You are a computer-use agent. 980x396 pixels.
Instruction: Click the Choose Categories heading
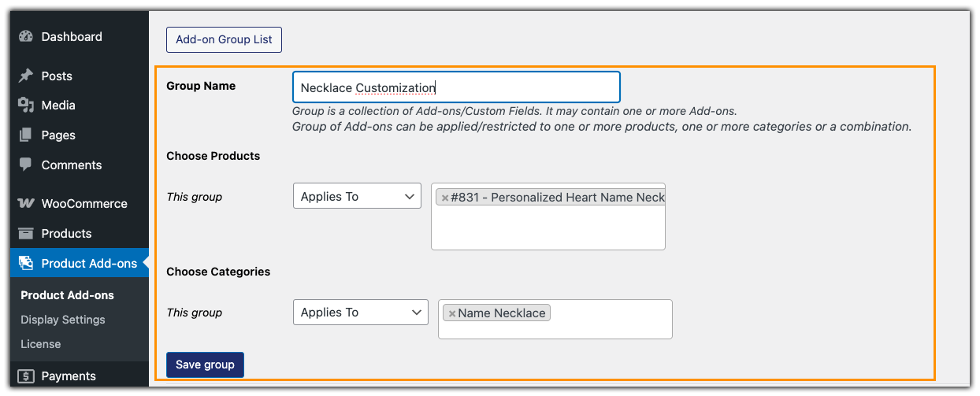click(218, 272)
